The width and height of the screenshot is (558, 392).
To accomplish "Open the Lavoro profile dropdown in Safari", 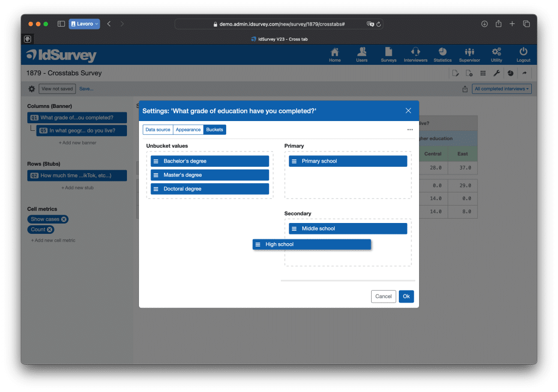I will (x=84, y=24).
